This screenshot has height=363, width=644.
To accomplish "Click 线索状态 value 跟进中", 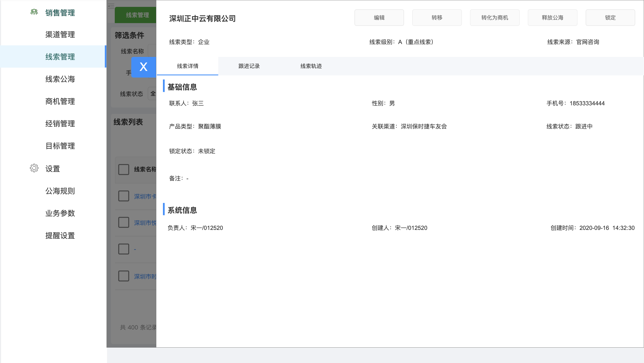I will 584,127.
